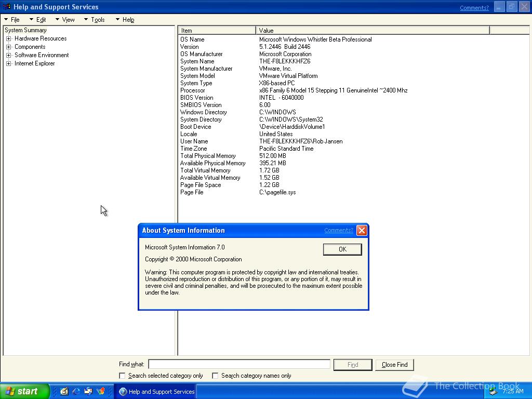532x399 pixels.
Task: Open the Windows start button
Action: click(24, 391)
